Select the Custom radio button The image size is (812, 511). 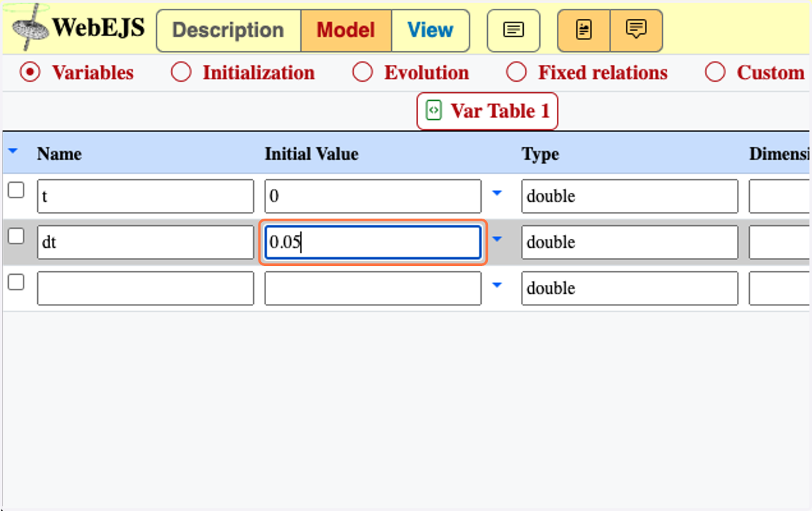coord(715,72)
